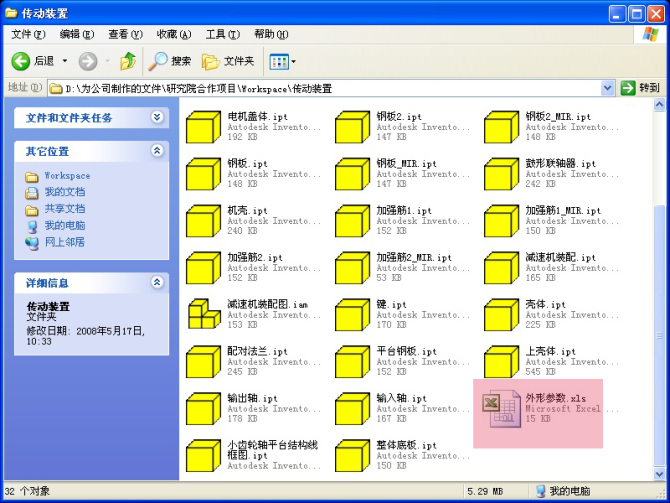Open the 电机盖体.ipt part file icon

click(203, 127)
